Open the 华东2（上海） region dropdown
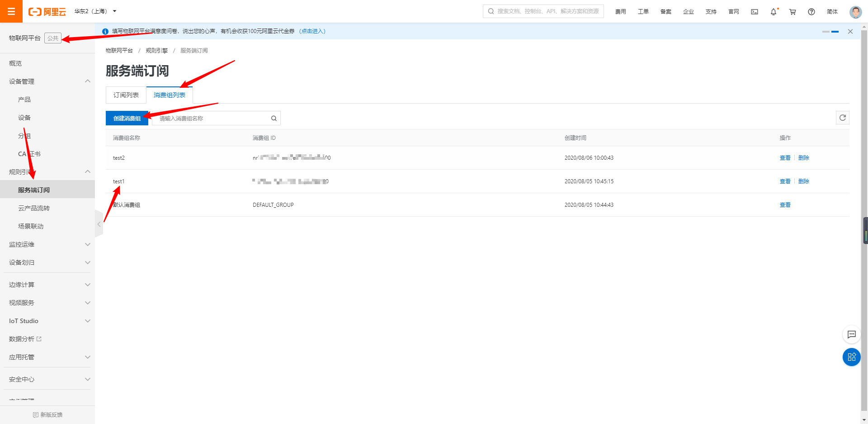Image resolution: width=868 pixels, height=424 pixels. click(95, 11)
